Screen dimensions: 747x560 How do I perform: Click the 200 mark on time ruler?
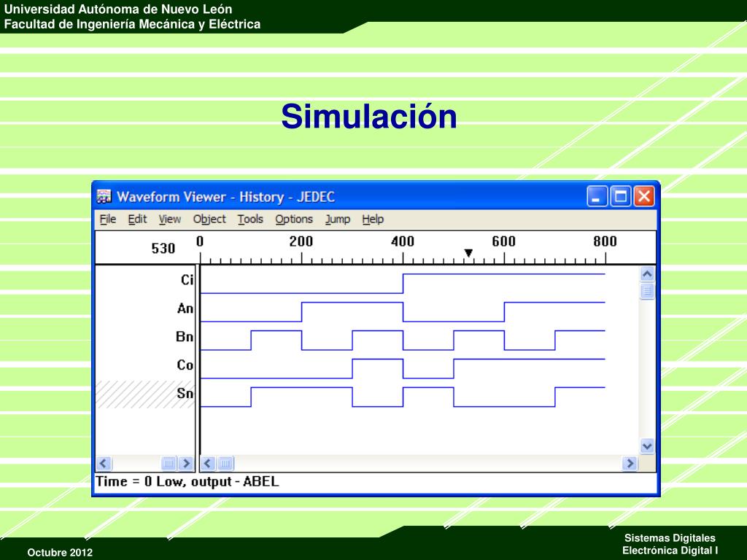[x=301, y=241]
